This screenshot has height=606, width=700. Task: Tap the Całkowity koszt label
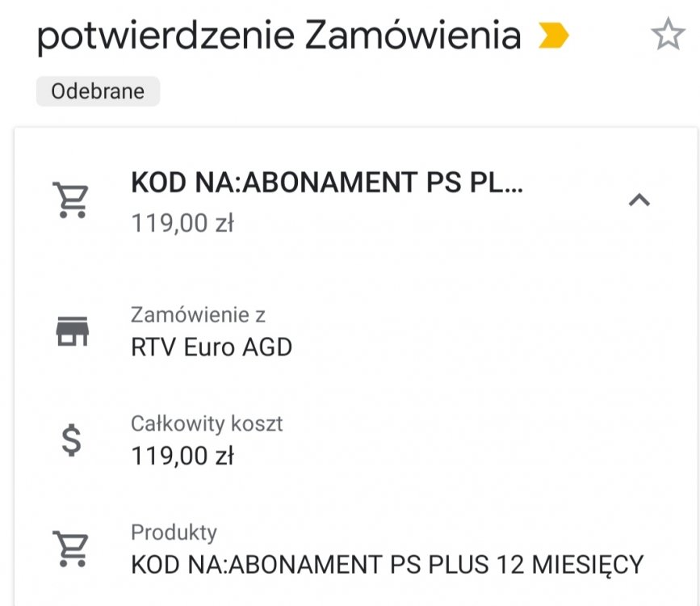[x=207, y=423]
